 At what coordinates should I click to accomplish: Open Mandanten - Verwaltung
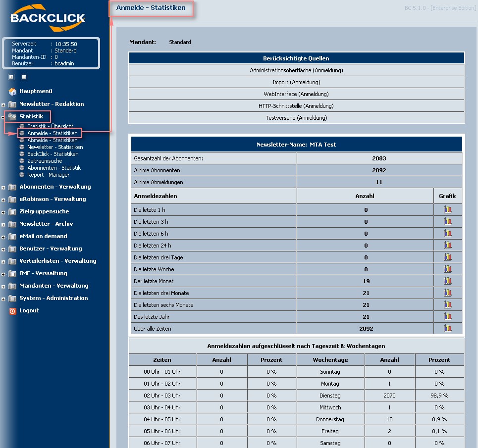click(54, 286)
